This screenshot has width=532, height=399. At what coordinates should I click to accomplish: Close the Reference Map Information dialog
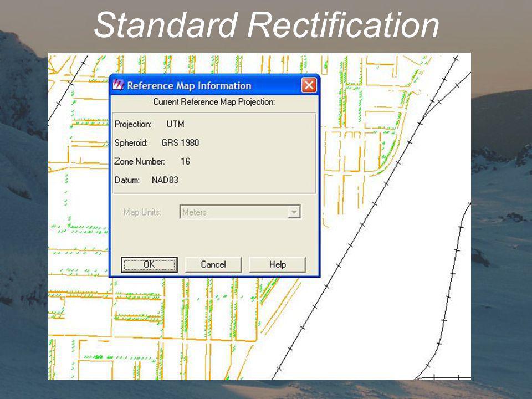tap(309, 85)
